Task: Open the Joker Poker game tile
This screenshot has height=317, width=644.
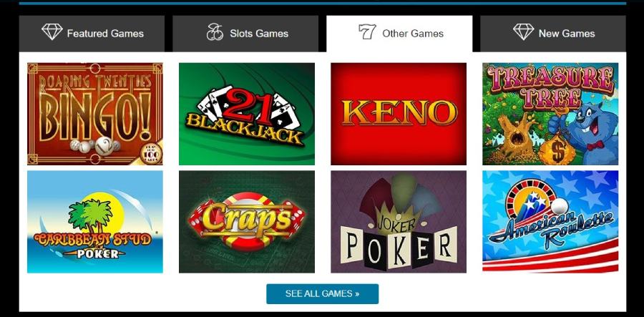Action: pyautogui.click(x=399, y=222)
